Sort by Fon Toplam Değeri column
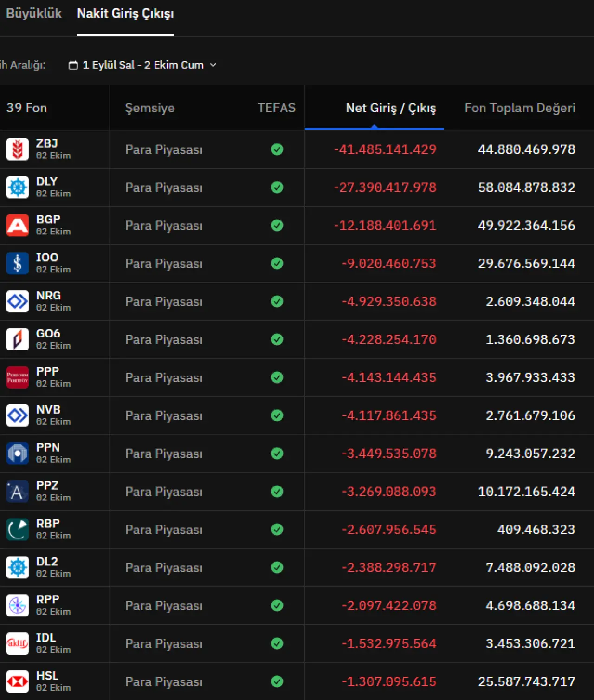594x700 pixels. coord(520,108)
